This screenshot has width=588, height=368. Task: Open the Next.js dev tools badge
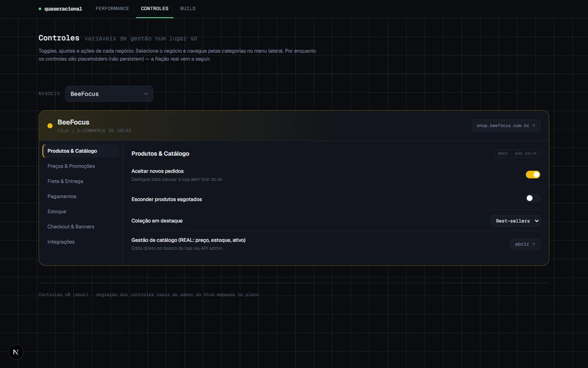tap(16, 352)
